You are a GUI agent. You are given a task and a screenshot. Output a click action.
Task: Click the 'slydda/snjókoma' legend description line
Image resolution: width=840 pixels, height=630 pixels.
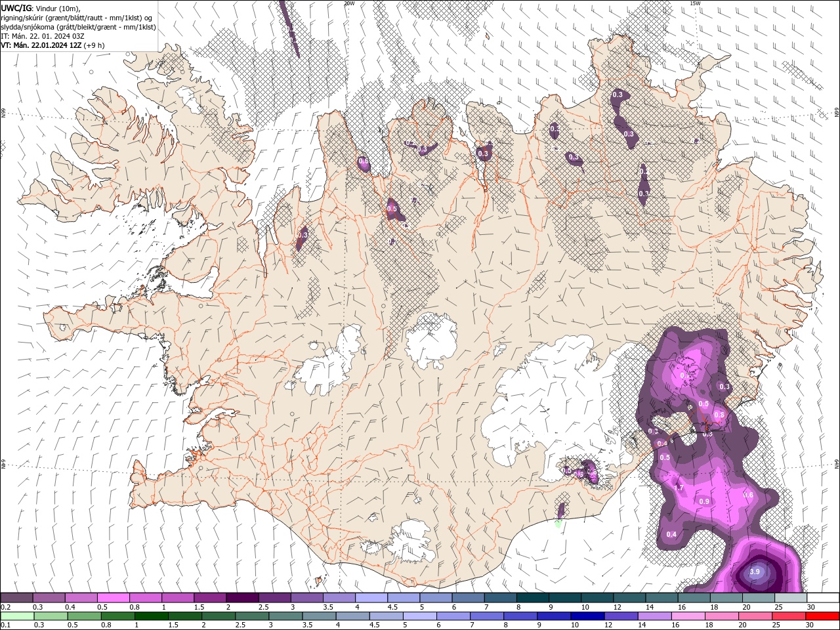pos(79,27)
